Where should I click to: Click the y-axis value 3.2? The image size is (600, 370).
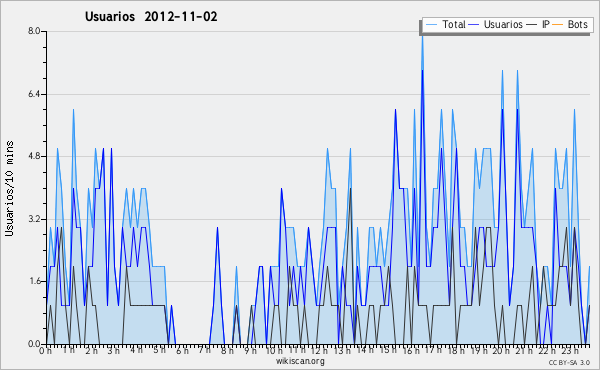click(x=34, y=219)
